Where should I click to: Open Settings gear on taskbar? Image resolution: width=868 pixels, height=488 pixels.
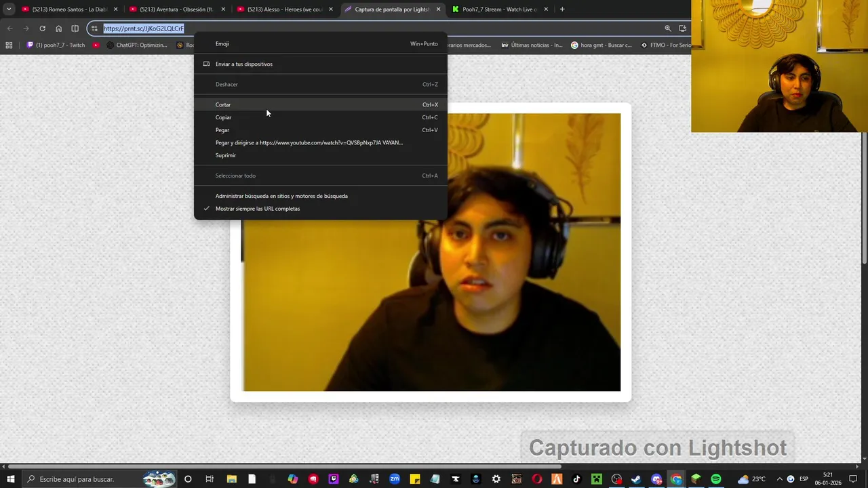pos(496,479)
